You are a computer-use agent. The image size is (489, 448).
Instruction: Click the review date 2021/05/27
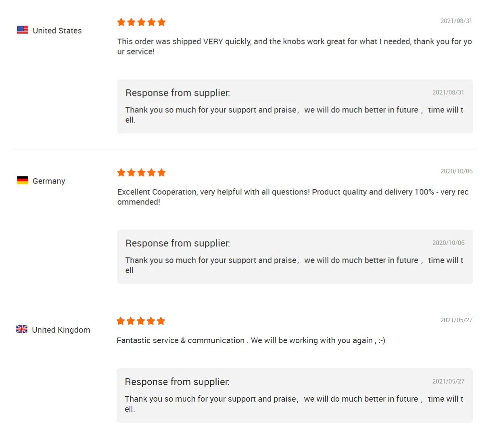coord(456,320)
